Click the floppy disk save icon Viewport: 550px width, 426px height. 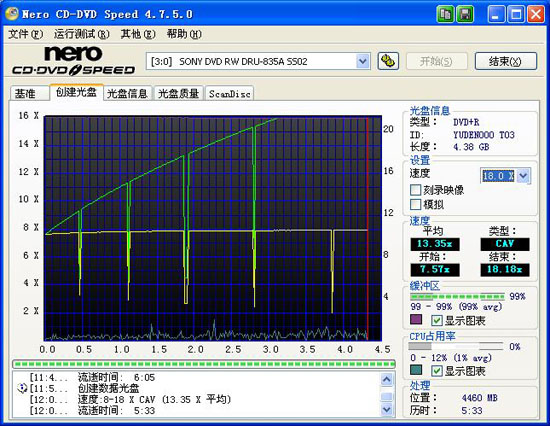[465, 14]
